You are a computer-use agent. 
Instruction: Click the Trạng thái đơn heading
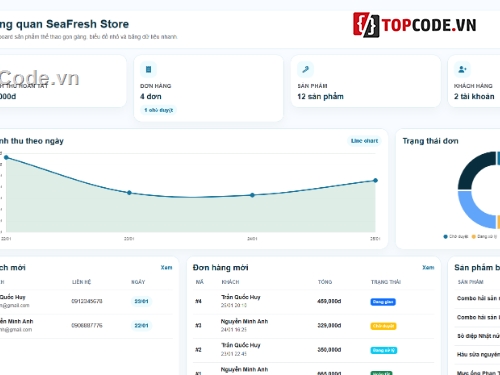(x=430, y=141)
